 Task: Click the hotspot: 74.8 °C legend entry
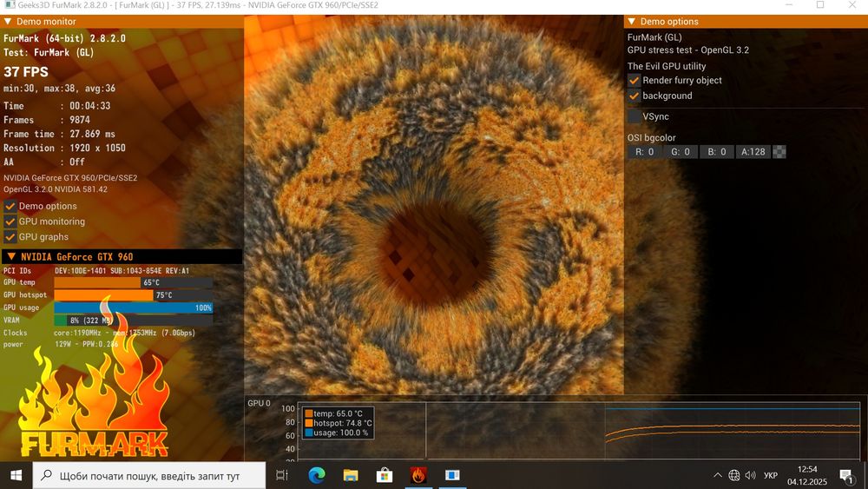(339, 423)
